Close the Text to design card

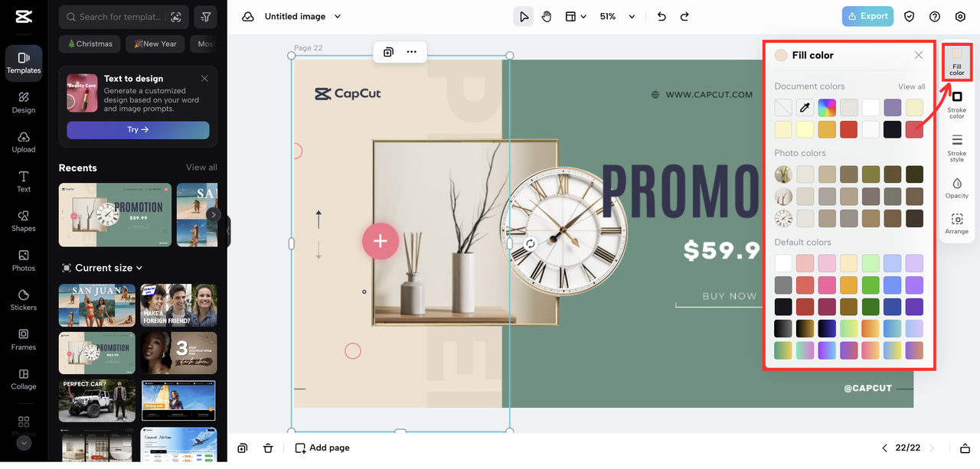tap(204, 78)
